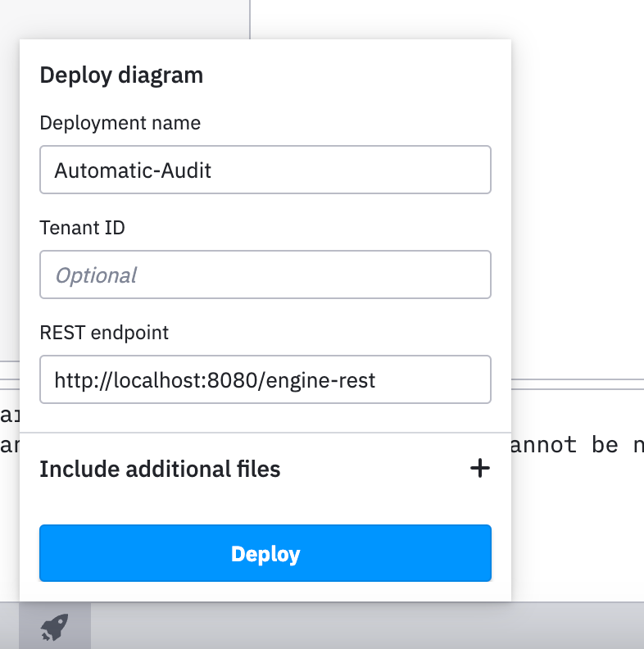Click the Tenant ID optional field
The image size is (644, 649).
coord(265,275)
